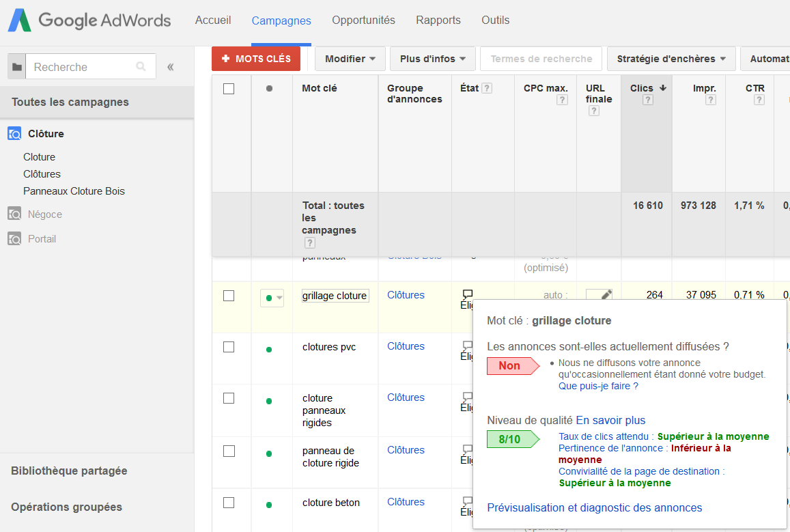Open the Outils tab
Image resolution: width=790 pixels, height=532 pixels.
(495, 20)
